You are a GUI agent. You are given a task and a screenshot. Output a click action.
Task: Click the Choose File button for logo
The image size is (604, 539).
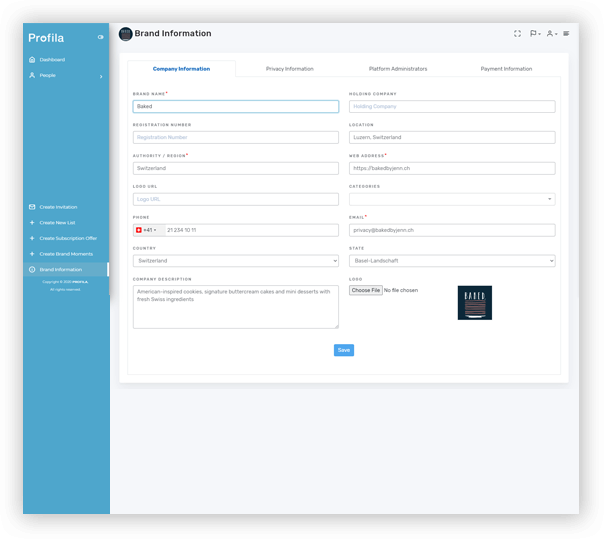coord(365,290)
